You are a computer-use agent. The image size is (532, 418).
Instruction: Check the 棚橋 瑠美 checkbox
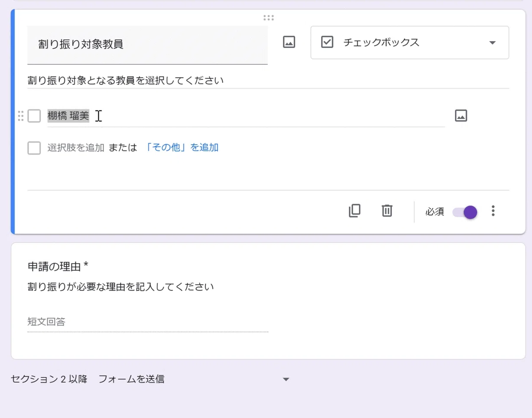[x=34, y=116]
